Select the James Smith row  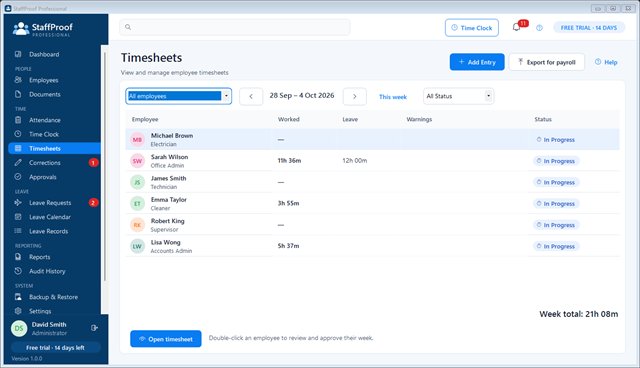[372, 182]
